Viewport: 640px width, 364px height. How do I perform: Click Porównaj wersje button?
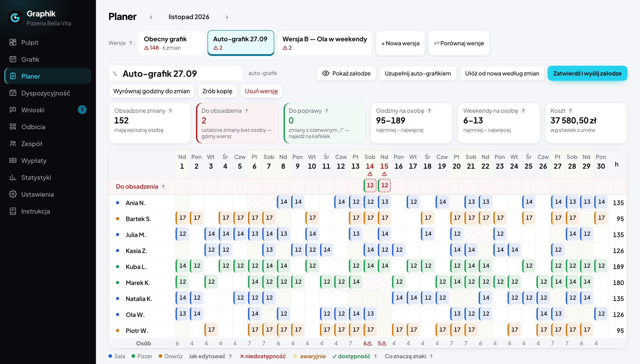(x=459, y=43)
